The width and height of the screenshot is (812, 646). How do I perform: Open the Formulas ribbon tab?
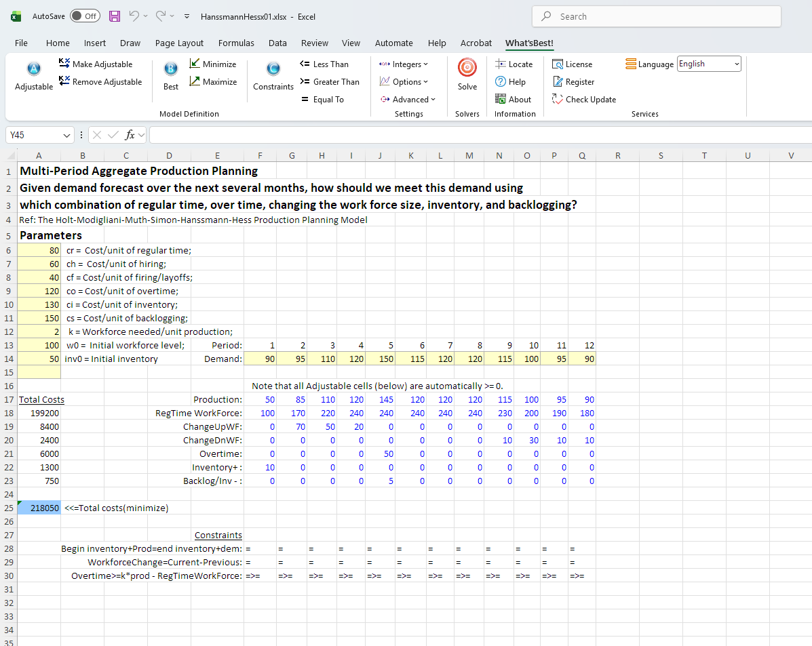click(236, 43)
